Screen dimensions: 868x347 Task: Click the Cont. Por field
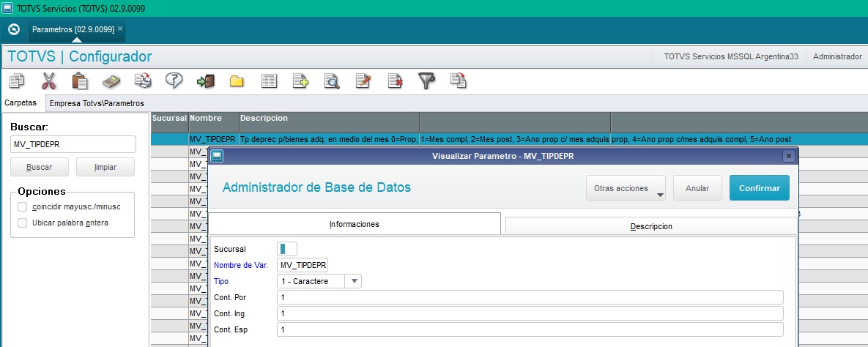530,297
